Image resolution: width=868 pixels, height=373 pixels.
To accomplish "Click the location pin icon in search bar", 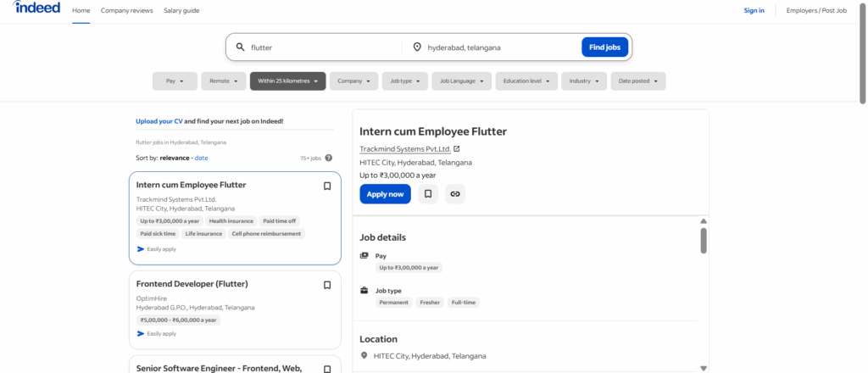I will [416, 47].
